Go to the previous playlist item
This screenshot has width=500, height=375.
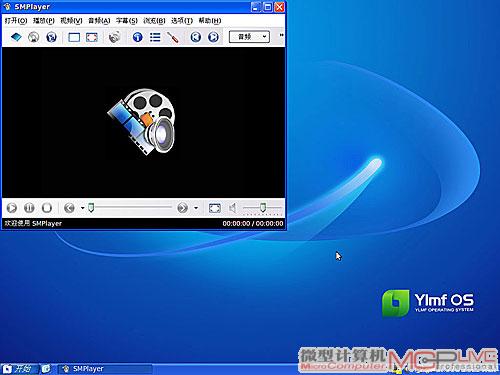(x=196, y=37)
